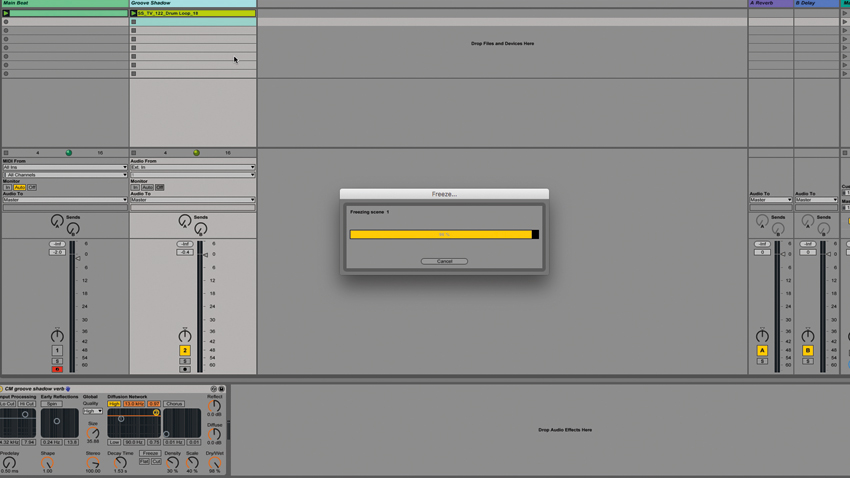Screen dimensions: 850x478
Task: Toggle return track A activator
Action: coord(762,351)
